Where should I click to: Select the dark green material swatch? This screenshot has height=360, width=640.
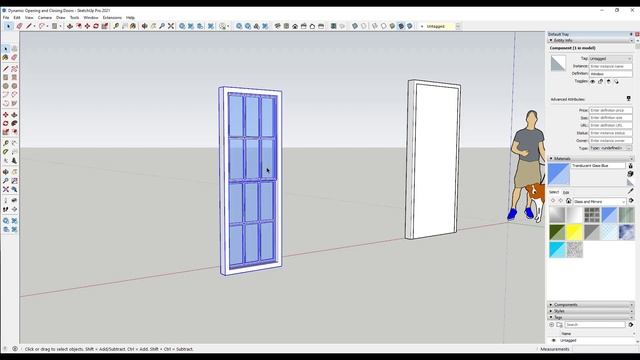click(557, 232)
